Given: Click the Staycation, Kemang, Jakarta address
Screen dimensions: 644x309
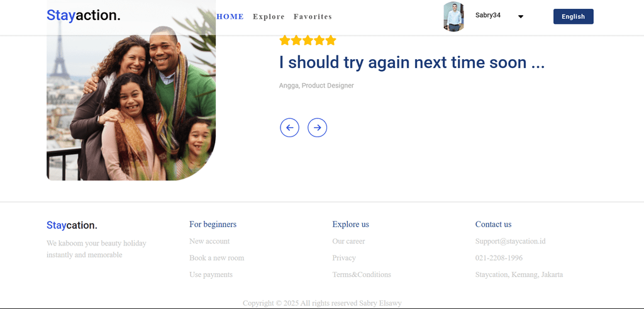Looking at the screenshot, I should (519, 274).
